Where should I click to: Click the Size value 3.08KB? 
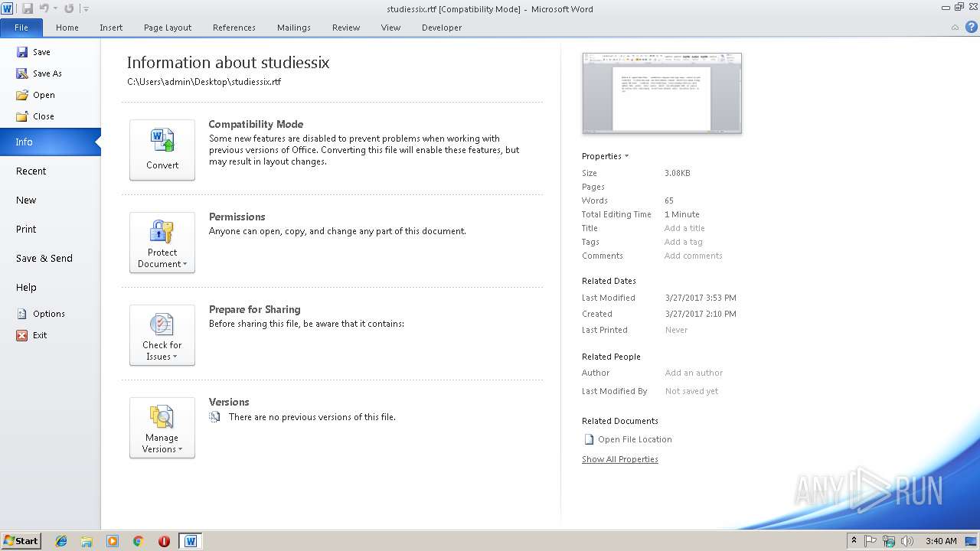pos(678,173)
